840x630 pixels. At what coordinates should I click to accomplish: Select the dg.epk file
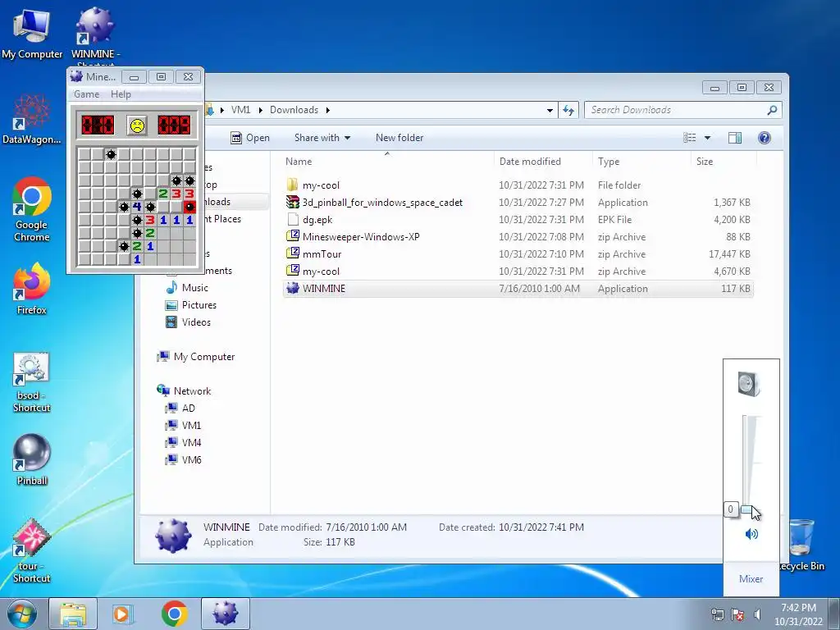point(518,220)
